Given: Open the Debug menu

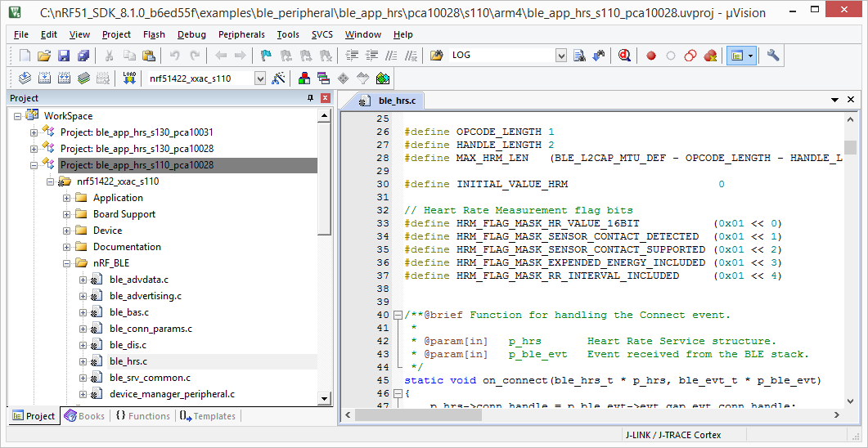Looking at the screenshot, I should point(191,34).
